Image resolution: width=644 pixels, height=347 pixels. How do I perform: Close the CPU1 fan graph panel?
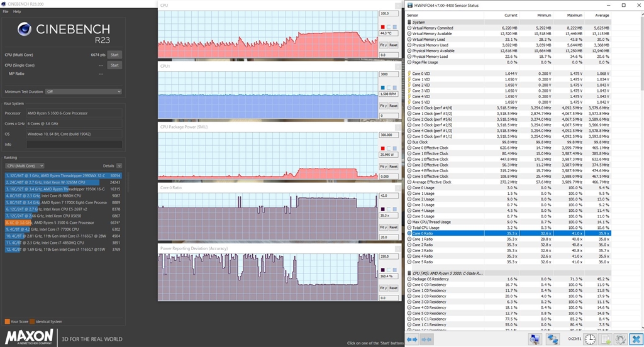[398, 66]
